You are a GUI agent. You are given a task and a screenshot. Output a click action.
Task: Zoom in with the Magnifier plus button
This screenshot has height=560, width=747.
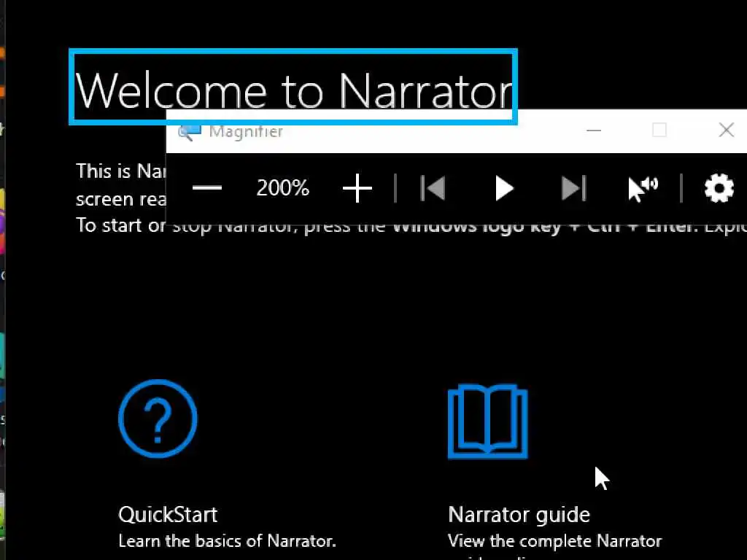point(357,188)
